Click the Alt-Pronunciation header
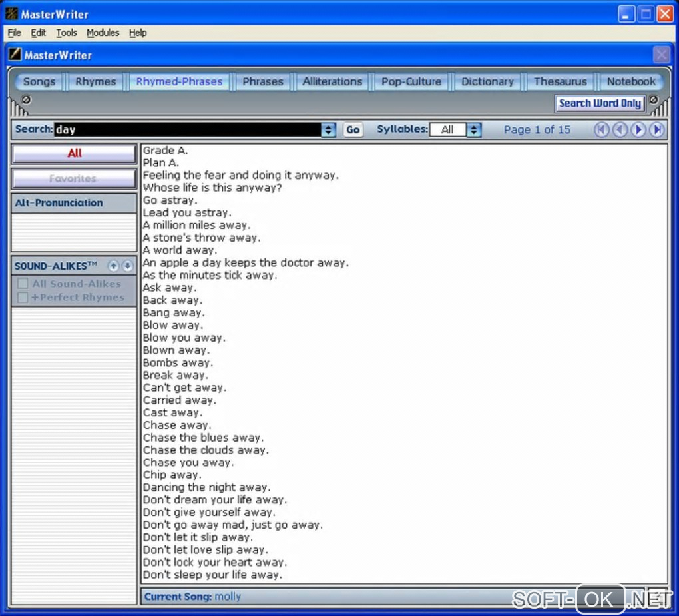The width and height of the screenshot is (679, 616). point(74,202)
